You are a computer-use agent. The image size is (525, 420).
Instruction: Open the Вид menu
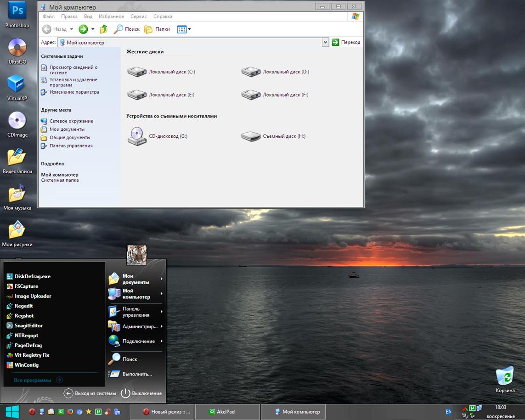pyautogui.click(x=88, y=16)
